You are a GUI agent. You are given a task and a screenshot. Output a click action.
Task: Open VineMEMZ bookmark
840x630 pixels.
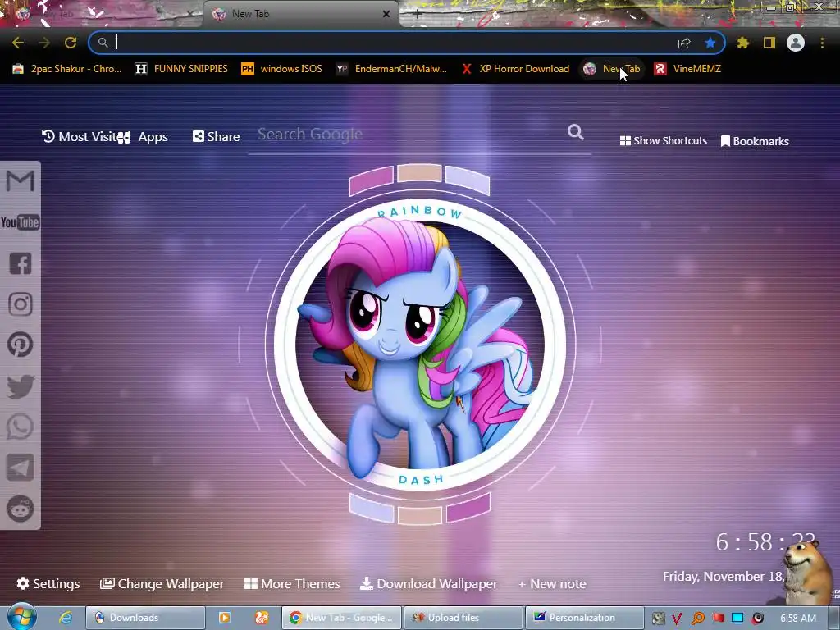[x=688, y=69]
